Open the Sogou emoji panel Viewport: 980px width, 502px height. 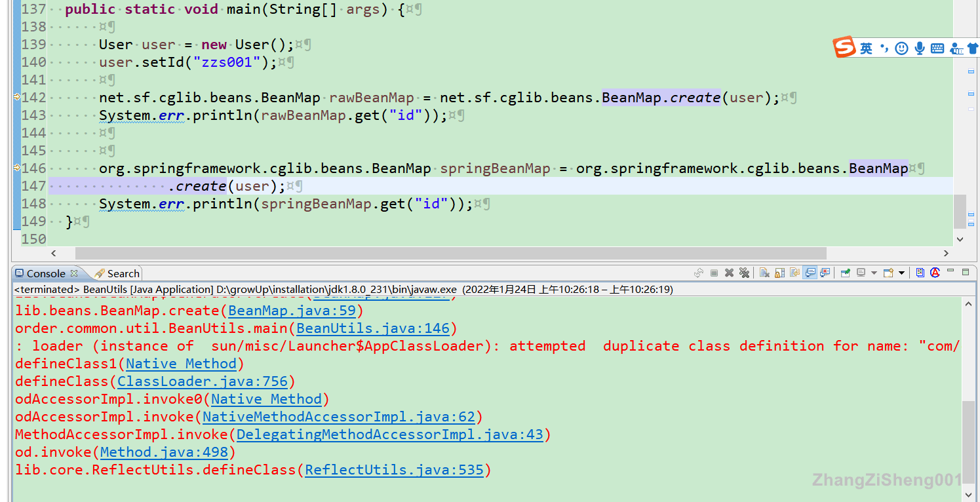point(901,48)
